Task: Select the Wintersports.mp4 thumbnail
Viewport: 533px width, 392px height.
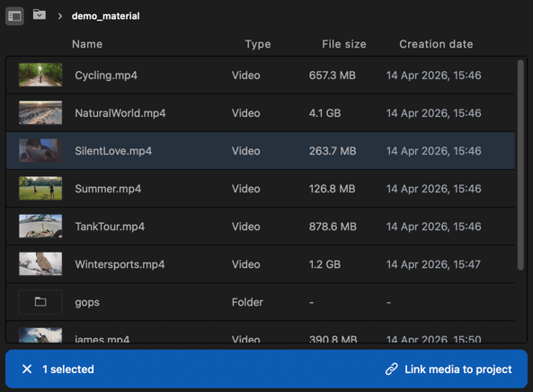Action: (40, 263)
